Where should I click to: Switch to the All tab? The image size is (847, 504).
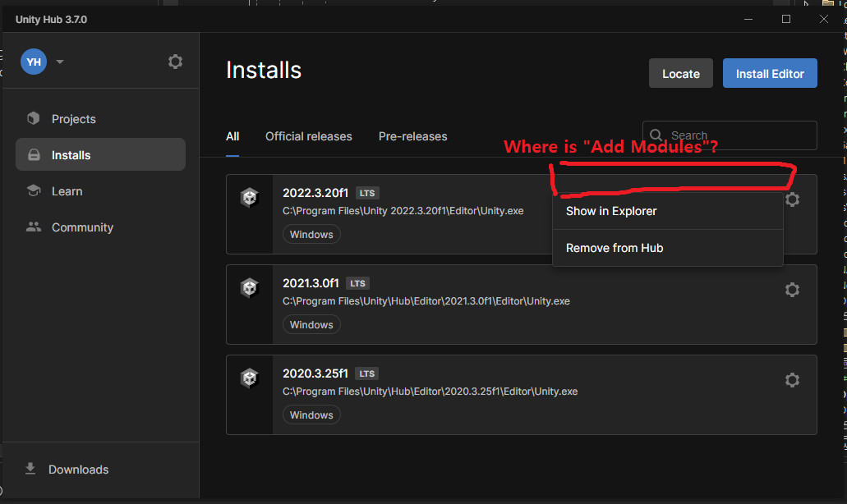(232, 136)
